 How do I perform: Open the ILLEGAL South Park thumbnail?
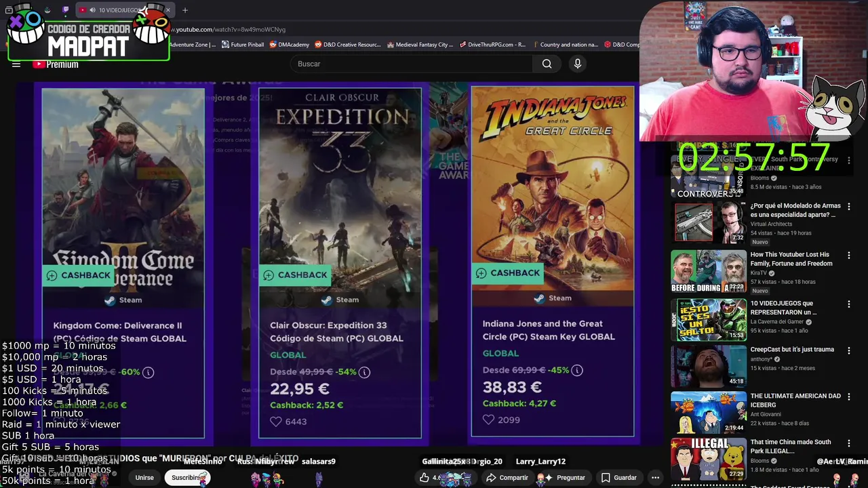coord(709,458)
